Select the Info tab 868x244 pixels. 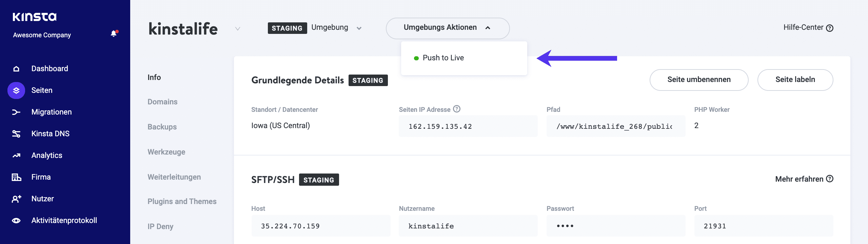coord(154,77)
